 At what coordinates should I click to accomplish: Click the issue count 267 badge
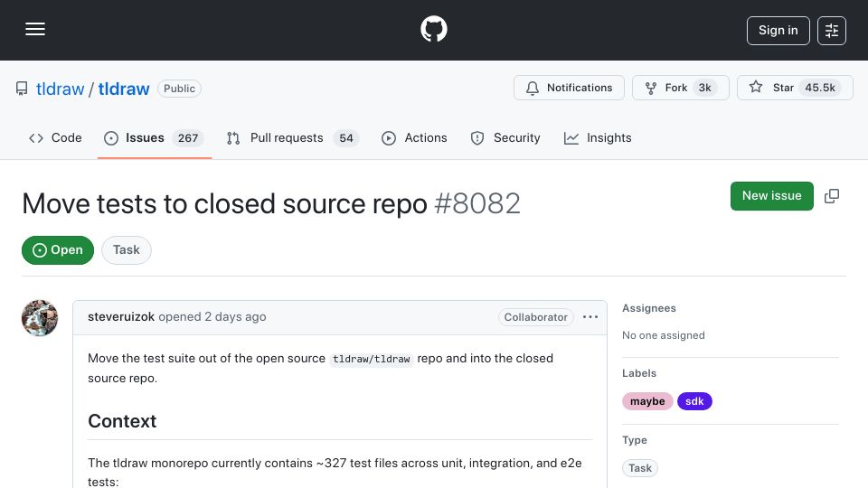pyautogui.click(x=188, y=137)
